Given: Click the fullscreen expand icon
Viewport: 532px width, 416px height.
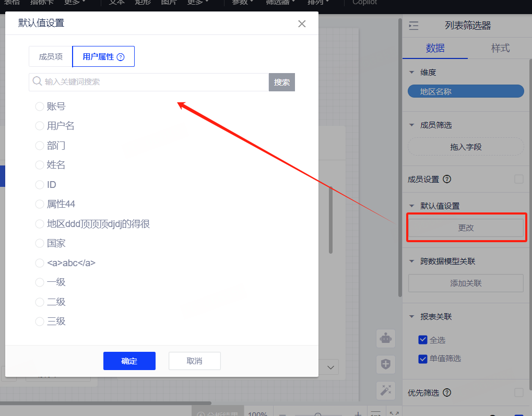Looking at the screenshot, I should pyautogui.click(x=394, y=413).
